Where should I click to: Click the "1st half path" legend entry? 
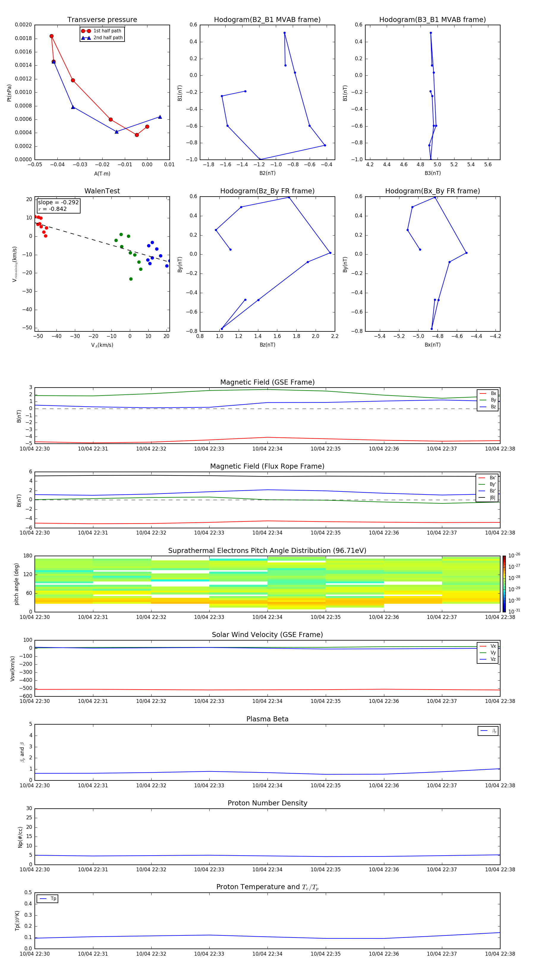pos(102,31)
